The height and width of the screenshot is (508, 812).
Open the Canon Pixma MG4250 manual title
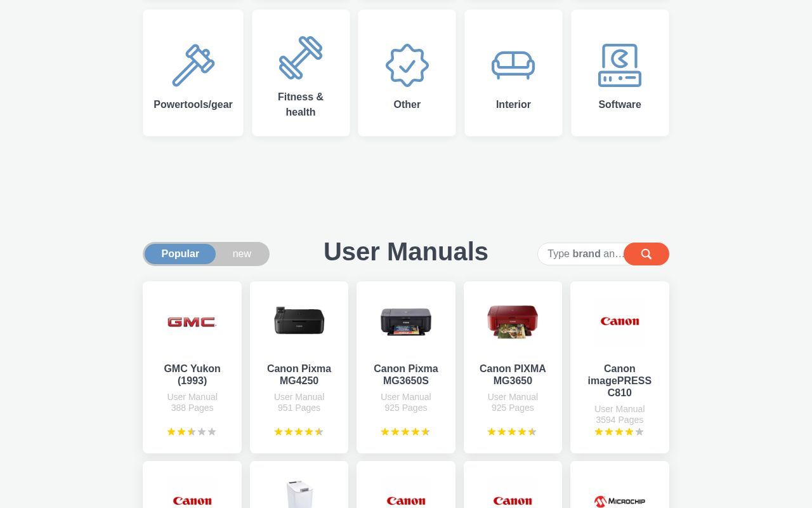(299, 375)
